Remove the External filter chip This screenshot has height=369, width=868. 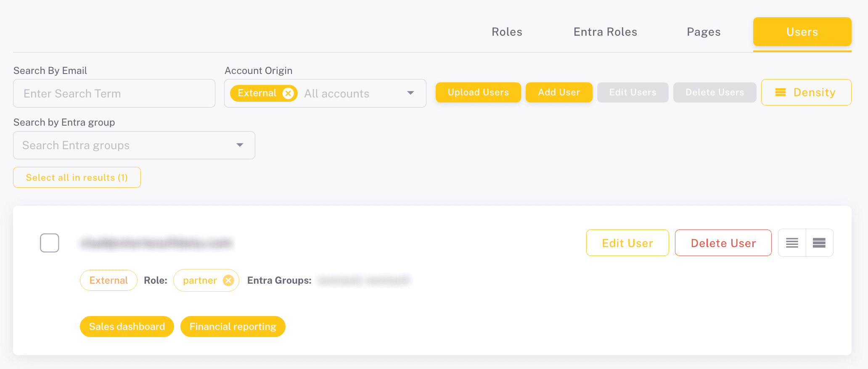pyautogui.click(x=288, y=93)
